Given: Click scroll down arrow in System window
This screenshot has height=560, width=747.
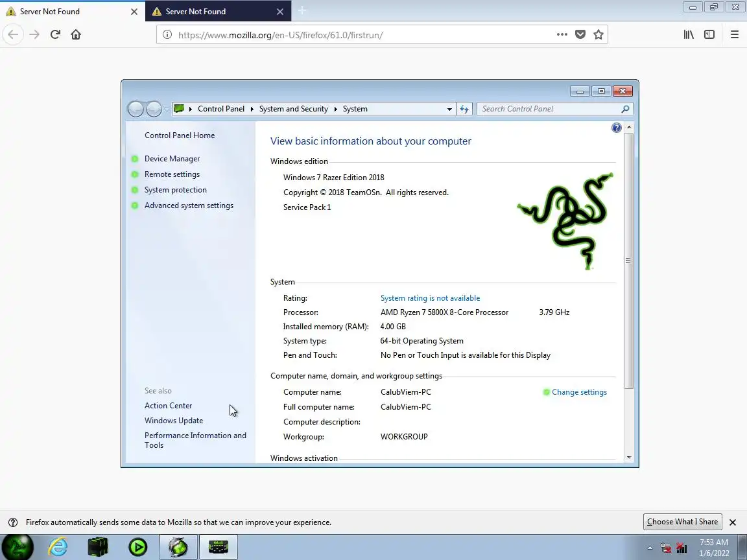Looking at the screenshot, I should tap(629, 457).
